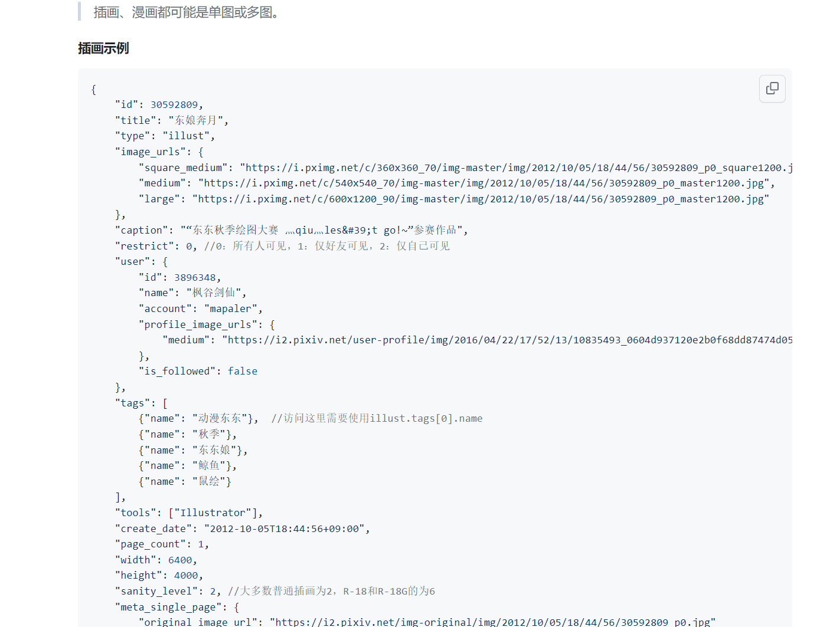Click the id value 30592809
This screenshot has height=627, width=840.
[175, 104]
